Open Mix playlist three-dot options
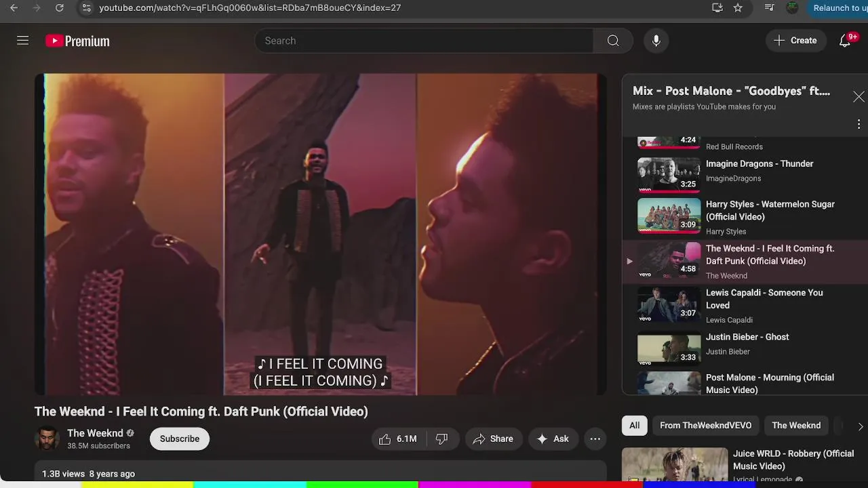The height and width of the screenshot is (488, 868). [859, 124]
